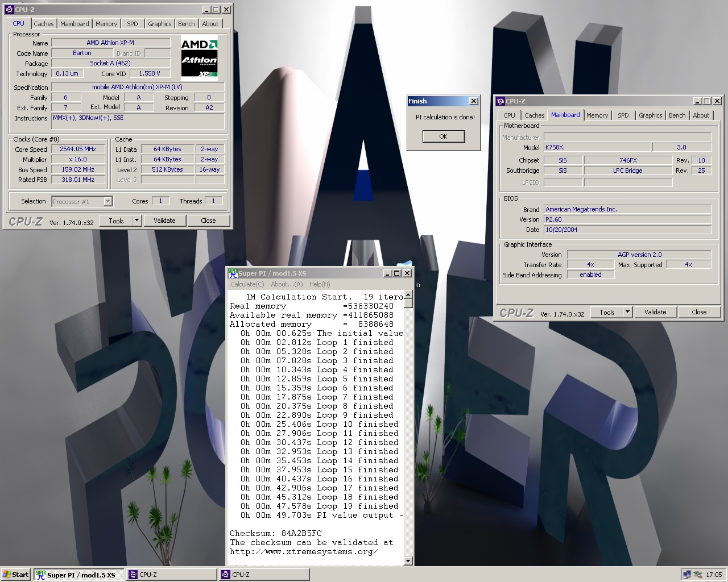Switch to Memory tab in right CPU-Z window
The height and width of the screenshot is (582, 728).
click(597, 115)
